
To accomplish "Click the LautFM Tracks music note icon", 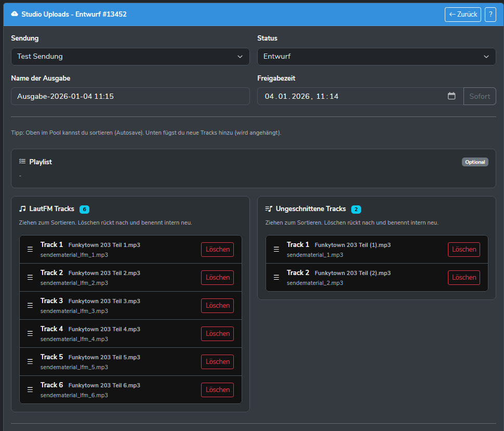I will pyautogui.click(x=22, y=209).
